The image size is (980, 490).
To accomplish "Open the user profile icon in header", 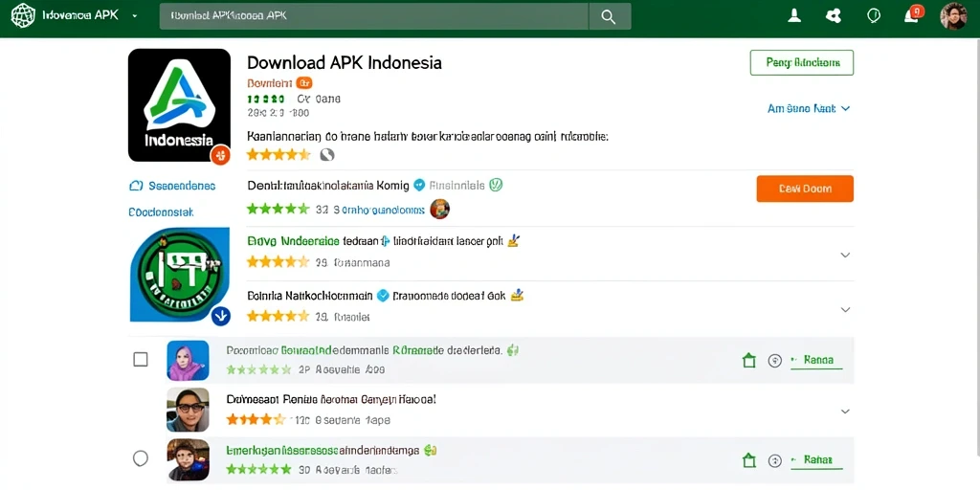I will (794, 15).
